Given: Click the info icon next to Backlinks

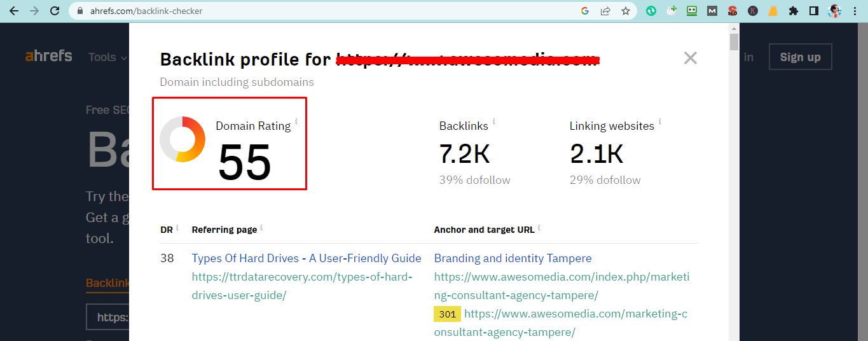Looking at the screenshot, I should pyautogui.click(x=494, y=122).
